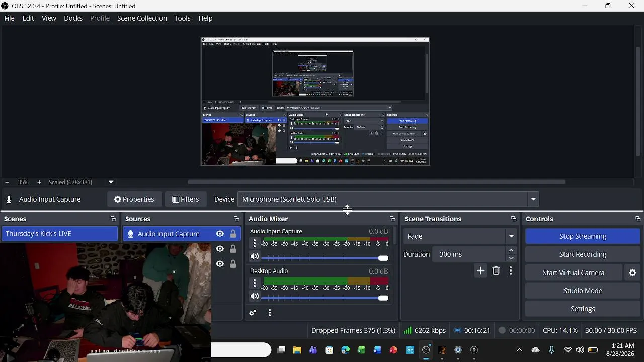Viewport: 644px width, 362px height.
Task: Float the Scene Transitions dock
Action: click(514, 219)
